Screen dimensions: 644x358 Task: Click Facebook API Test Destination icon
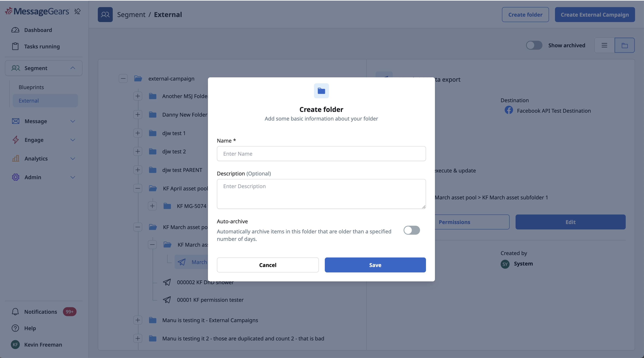508,110
